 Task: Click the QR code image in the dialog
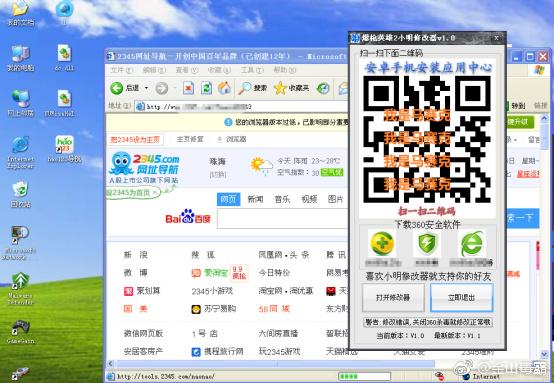pos(427,139)
